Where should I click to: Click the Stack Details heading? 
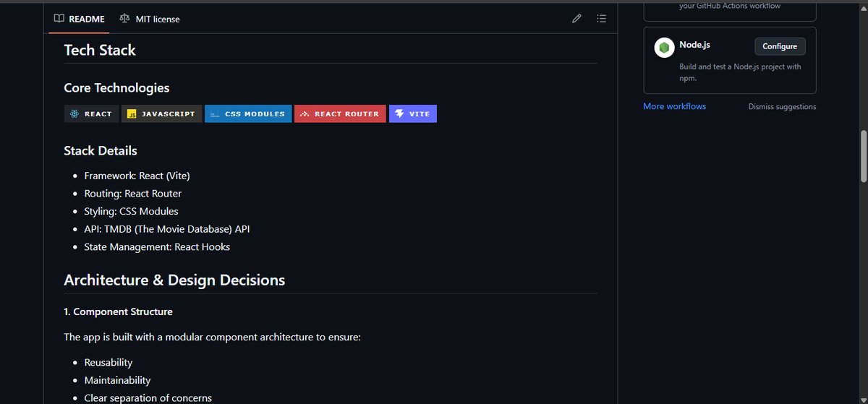[x=101, y=150]
